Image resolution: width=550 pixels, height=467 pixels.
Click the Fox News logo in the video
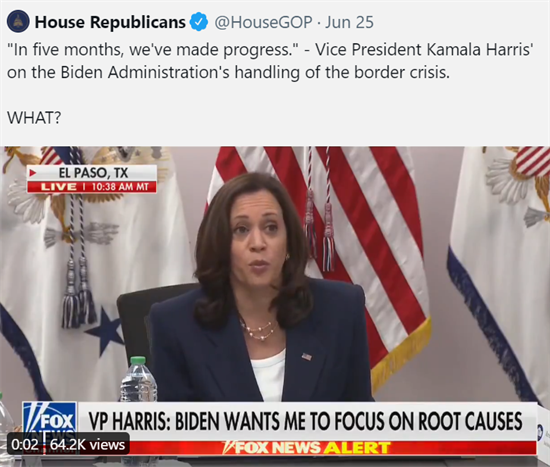click(49, 421)
